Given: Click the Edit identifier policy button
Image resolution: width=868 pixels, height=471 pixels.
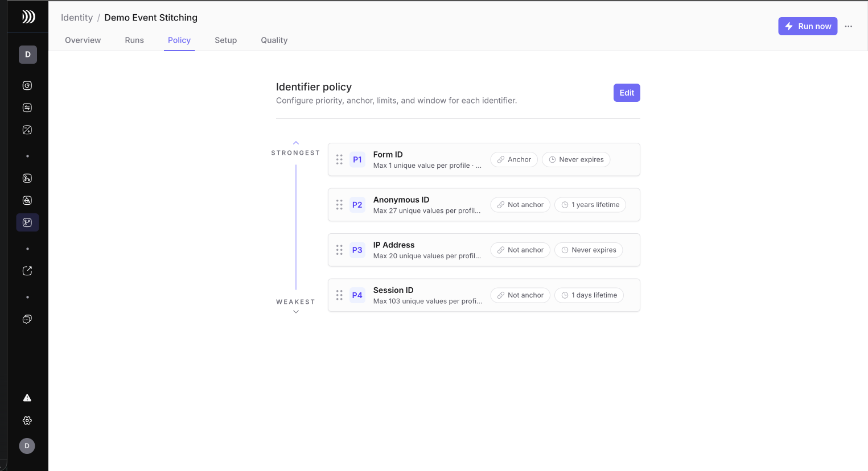Looking at the screenshot, I should [x=627, y=93].
